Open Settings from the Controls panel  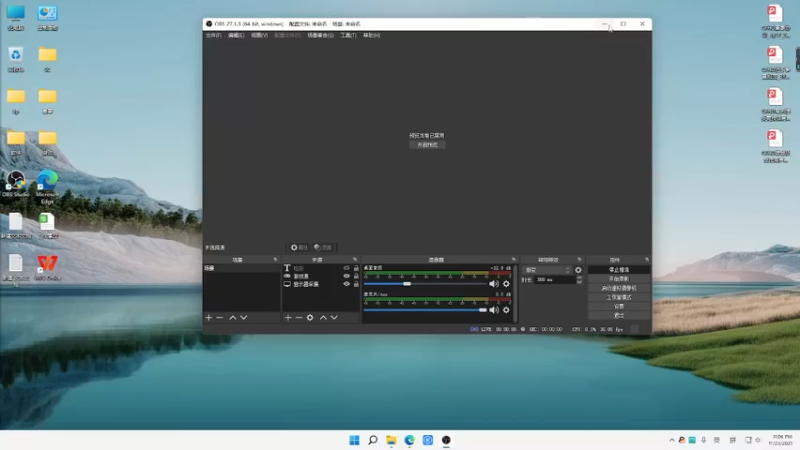click(619, 307)
